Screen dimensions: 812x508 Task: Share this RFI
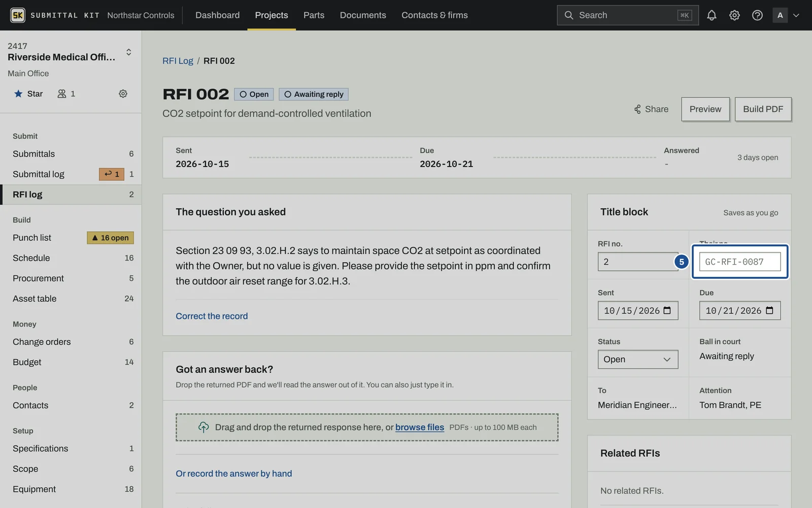[x=651, y=109]
